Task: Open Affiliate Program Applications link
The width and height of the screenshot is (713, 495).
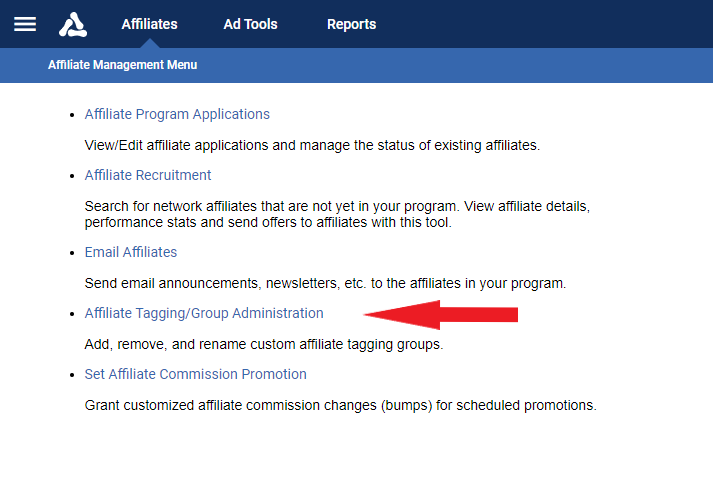Action: (177, 114)
